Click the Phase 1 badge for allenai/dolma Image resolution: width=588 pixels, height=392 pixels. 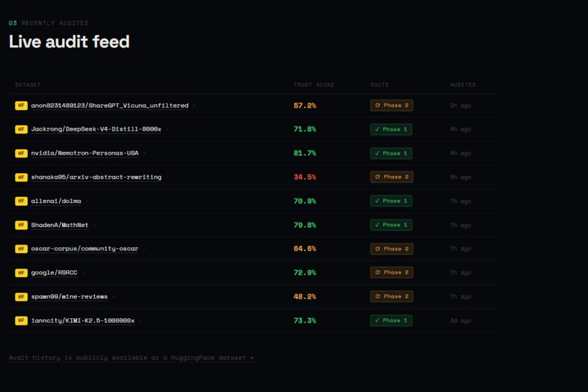391,201
